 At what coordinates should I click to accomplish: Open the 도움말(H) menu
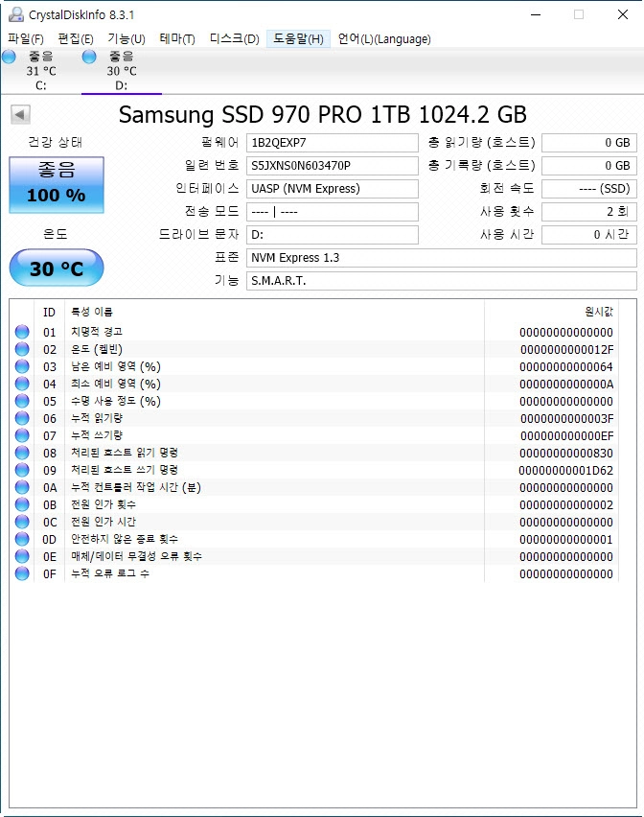tap(298, 39)
